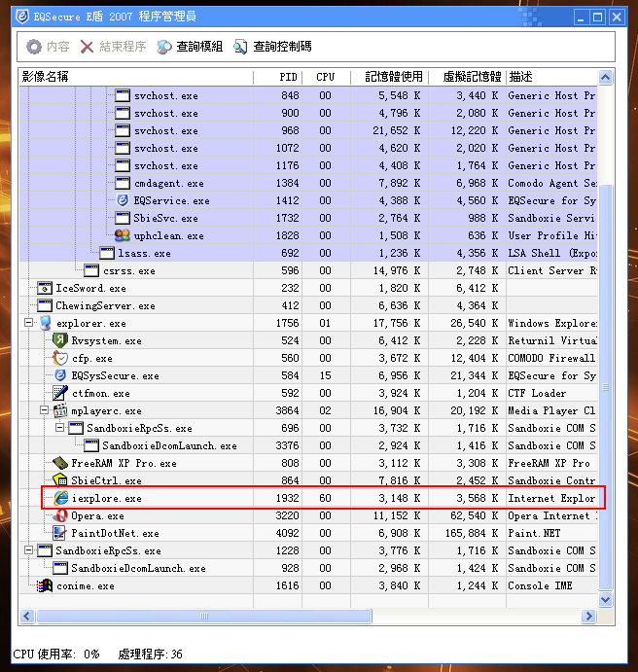Select the svchost.exe PID 968 row
638x672 pixels.
308,130
